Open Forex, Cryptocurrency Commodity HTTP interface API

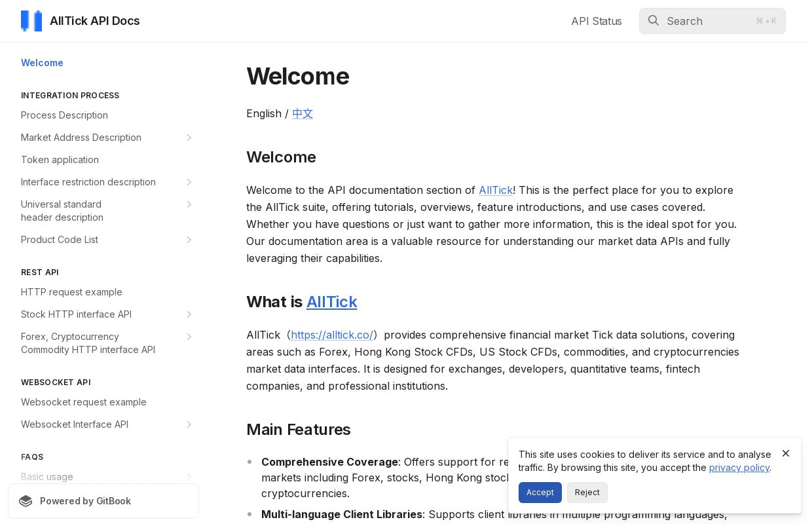[x=88, y=343]
